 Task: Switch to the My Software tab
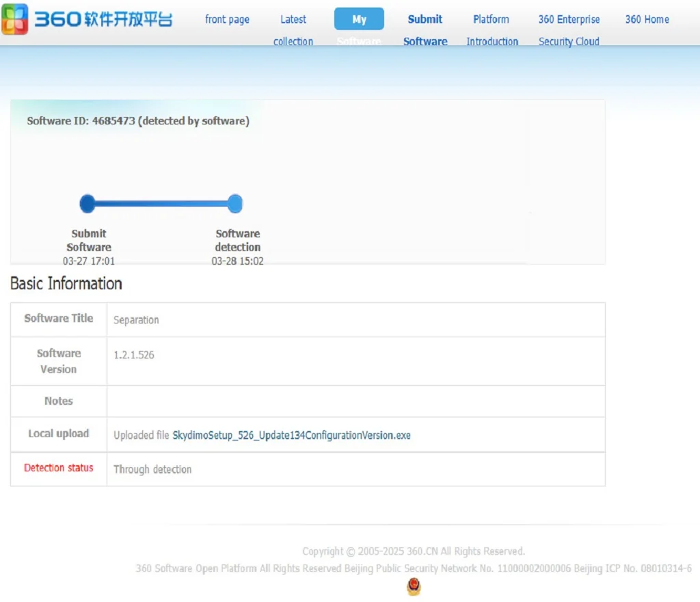(x=359, y=19)
